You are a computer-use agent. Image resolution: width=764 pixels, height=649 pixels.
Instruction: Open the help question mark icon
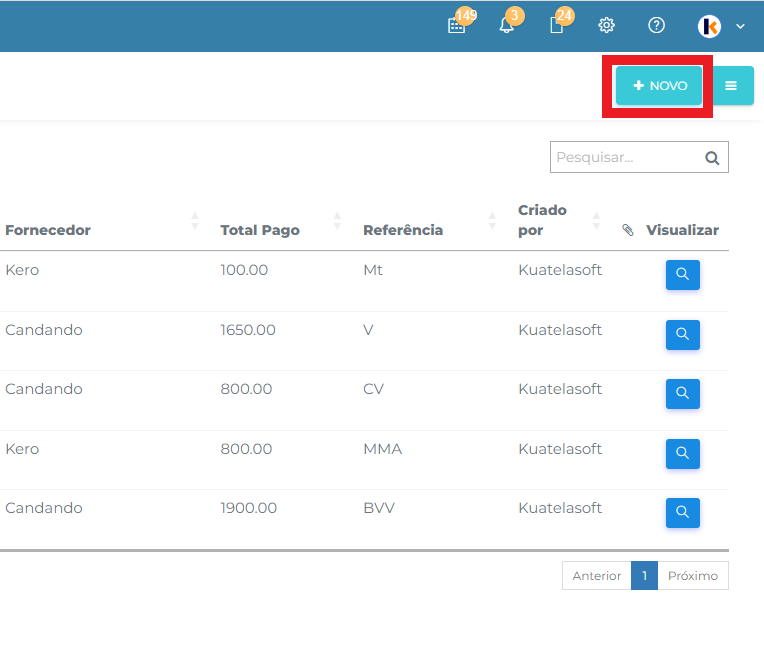click(x=656, y=25)
